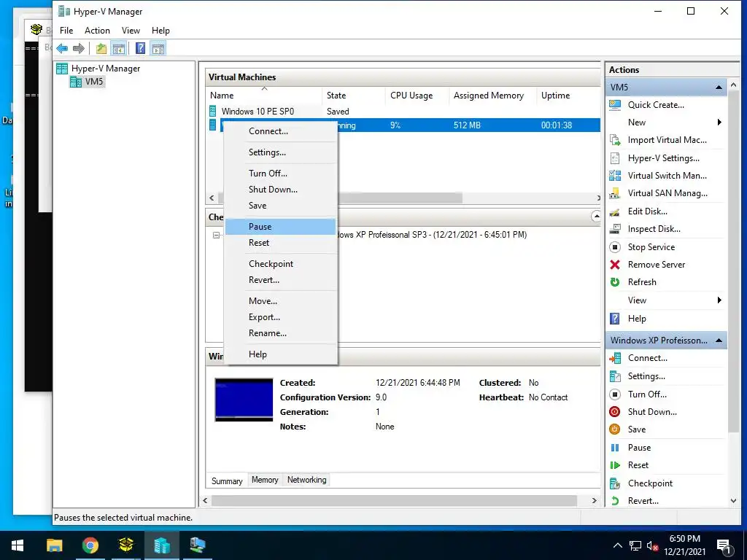Choose Reset from the context menu
This screenshot has height=560, width=747.
(x=281, y=243)
